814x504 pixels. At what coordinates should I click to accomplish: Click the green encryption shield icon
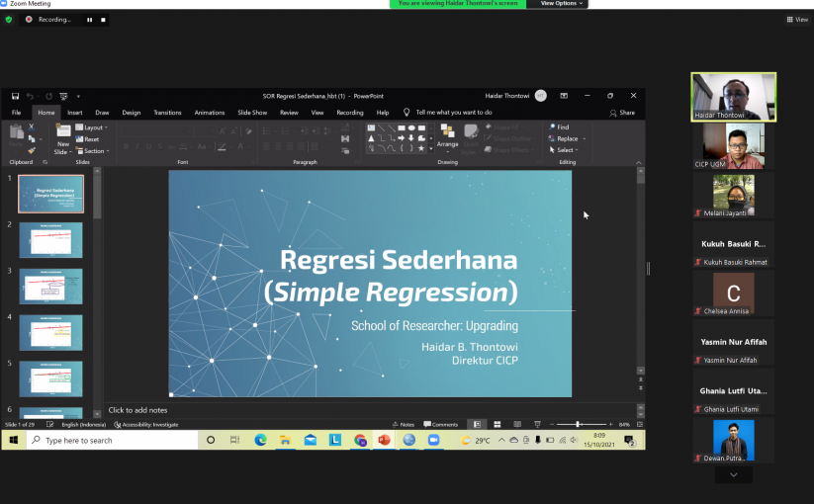click(9, 19)
